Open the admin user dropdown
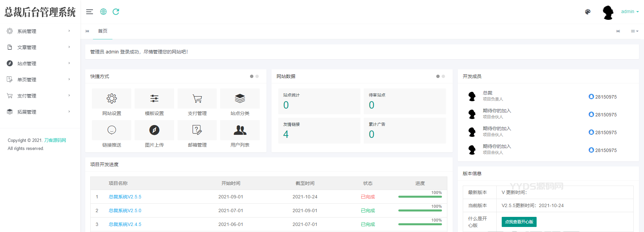The width and height of the screenshot is (644, 232). (630, 11)
